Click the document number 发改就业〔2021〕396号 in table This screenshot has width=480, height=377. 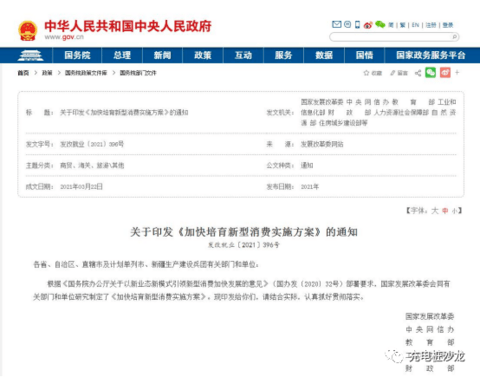[92, 144]
